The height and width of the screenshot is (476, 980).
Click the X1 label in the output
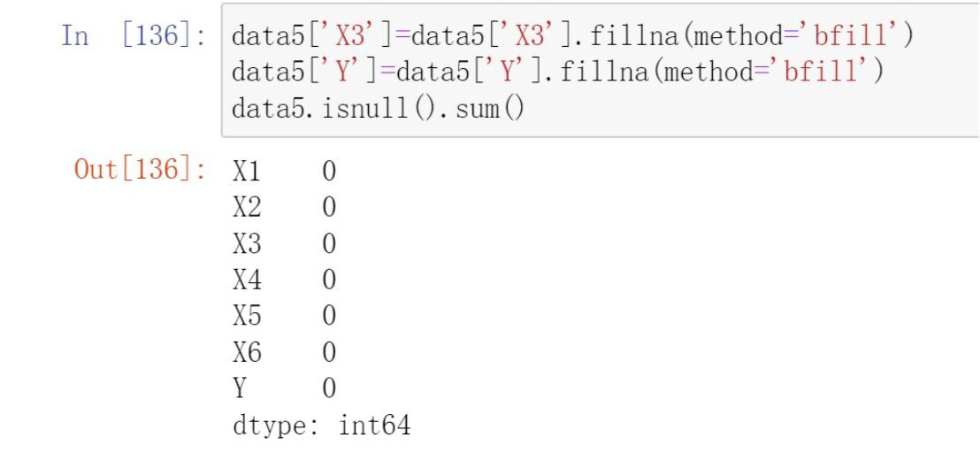(x=247, y=171)
